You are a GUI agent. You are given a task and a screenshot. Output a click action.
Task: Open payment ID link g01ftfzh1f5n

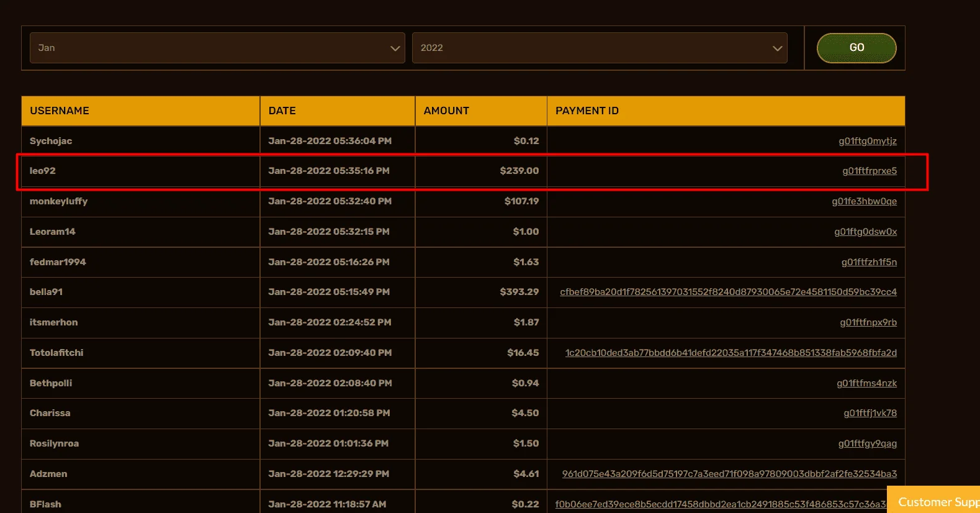(x=869, y=262)
